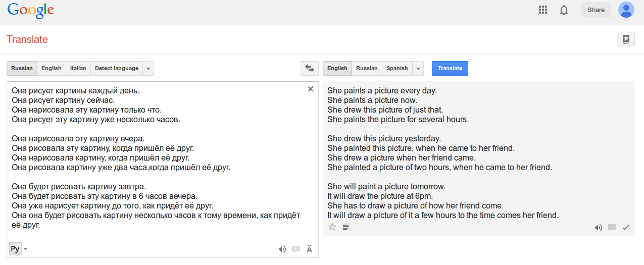Select Russian as source language
This screenshot has height=265, width=644.
[x=22, y=68]
